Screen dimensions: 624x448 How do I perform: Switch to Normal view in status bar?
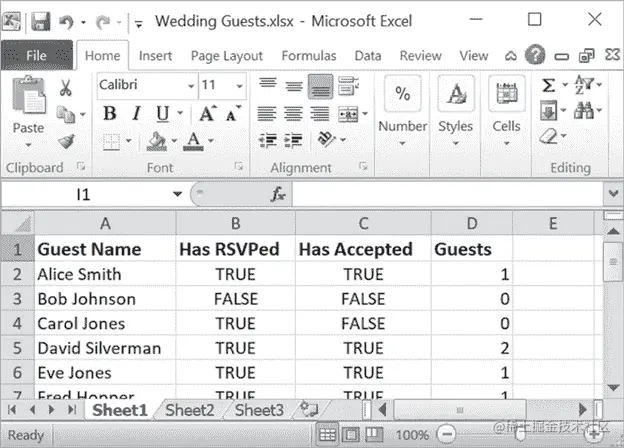coord(328,435)
